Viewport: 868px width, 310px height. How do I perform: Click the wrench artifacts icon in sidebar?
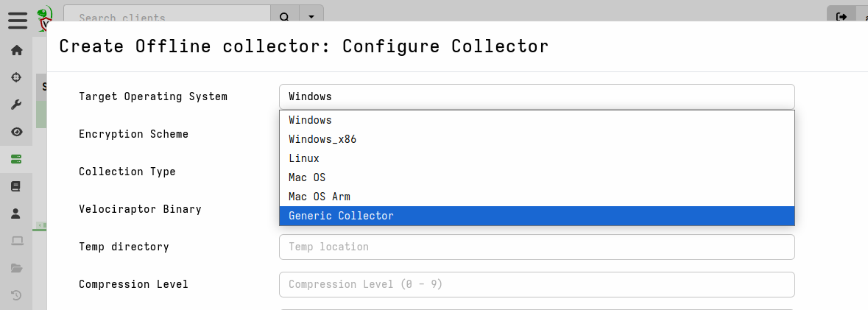point(16,105)
